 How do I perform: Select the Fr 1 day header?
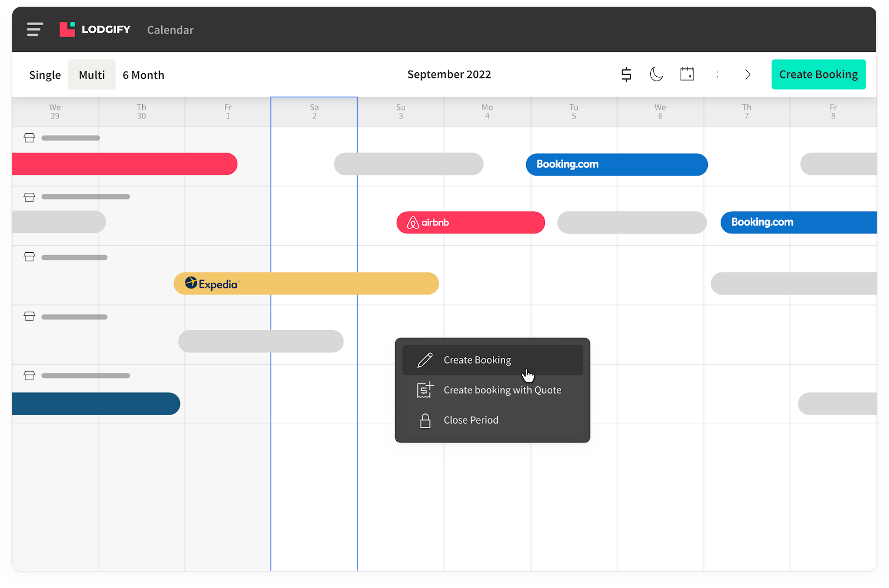point(228,112)
